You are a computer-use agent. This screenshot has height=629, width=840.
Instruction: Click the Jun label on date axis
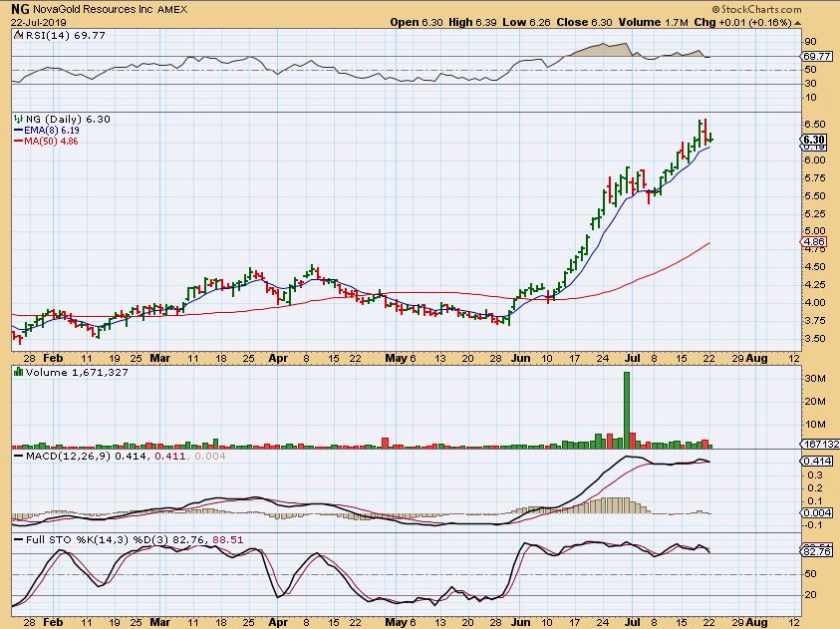519,356
